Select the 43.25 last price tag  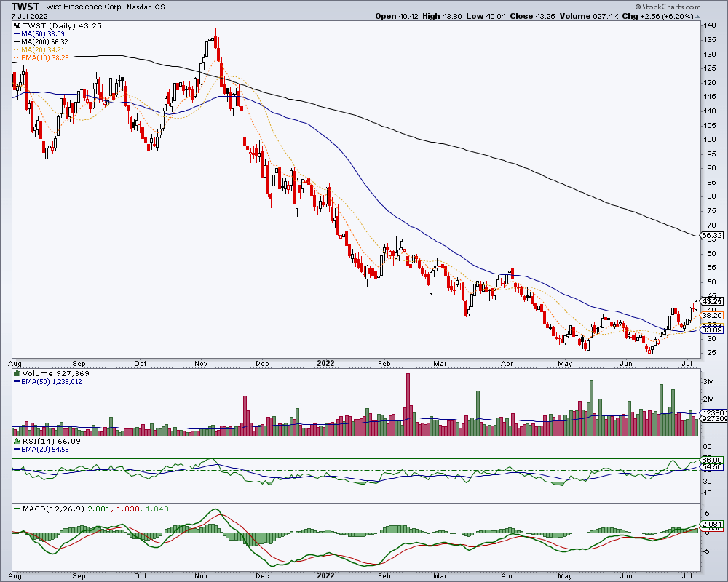[x=712, y=301]
